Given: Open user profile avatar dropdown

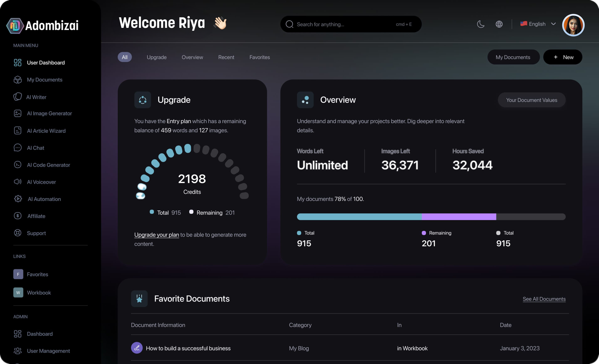Looking at the screenshot, I should click(x=573, y=24).
